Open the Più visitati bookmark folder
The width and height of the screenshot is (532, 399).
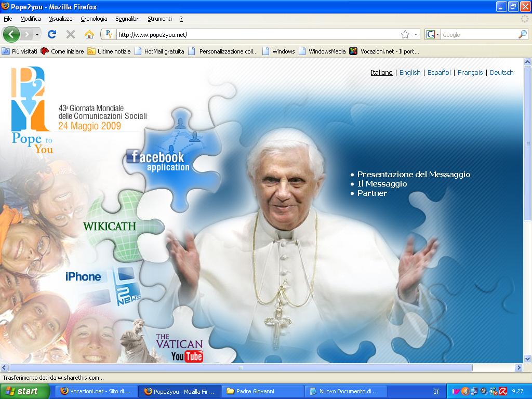[x=20, y=51]
